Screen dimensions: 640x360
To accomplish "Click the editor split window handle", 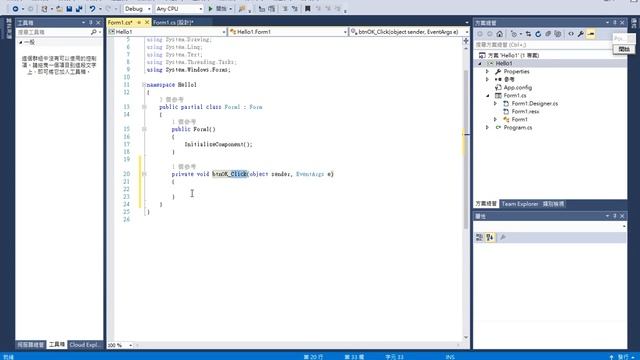I will [466, 40].
